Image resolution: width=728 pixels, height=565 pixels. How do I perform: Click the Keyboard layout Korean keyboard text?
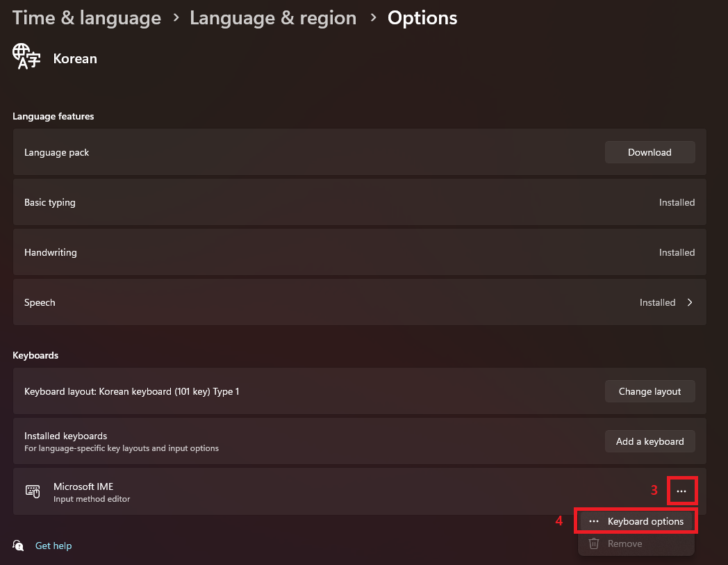click(x=131, y=391)
